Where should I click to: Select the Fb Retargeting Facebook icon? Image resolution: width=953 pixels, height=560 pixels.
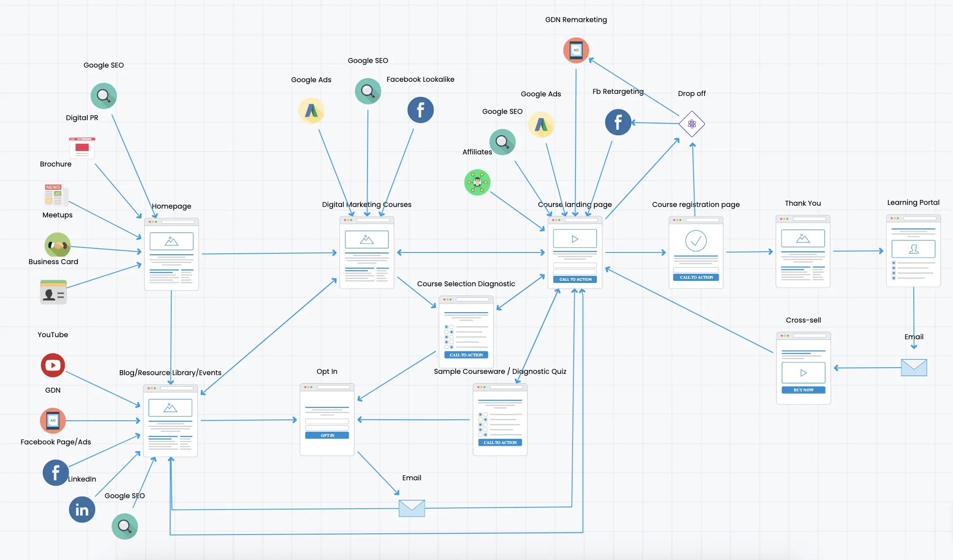coord(618,122)
